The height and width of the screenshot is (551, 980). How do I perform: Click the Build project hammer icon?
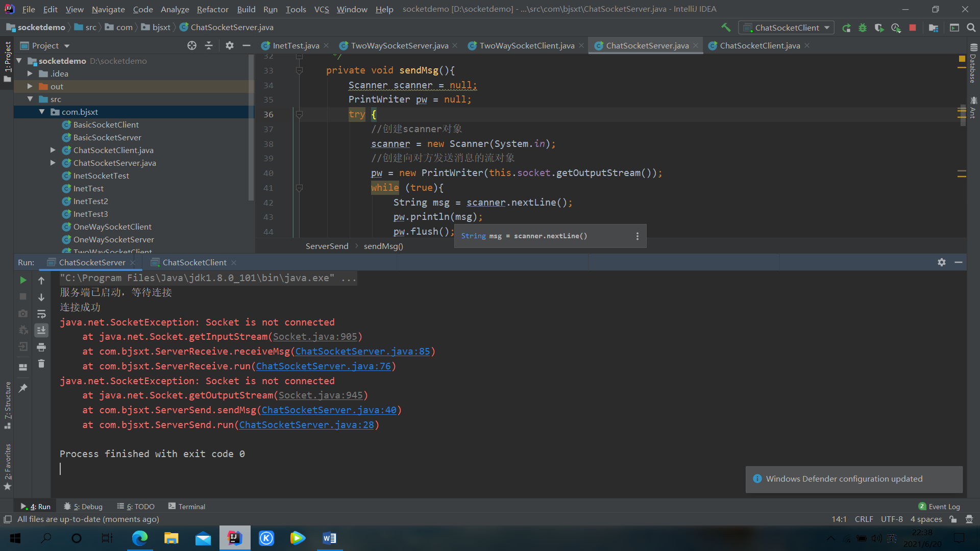[726, 28]
